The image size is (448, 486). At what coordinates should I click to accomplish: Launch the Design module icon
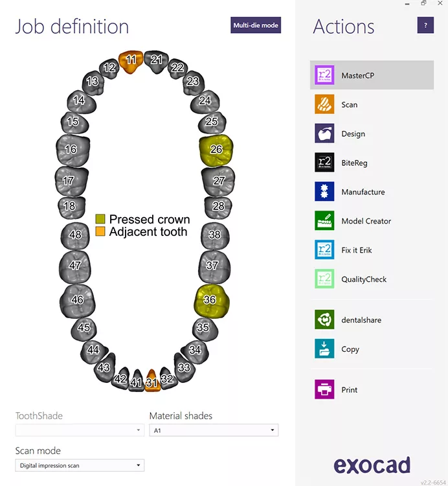pyautogui.click(x=324, y=133)
